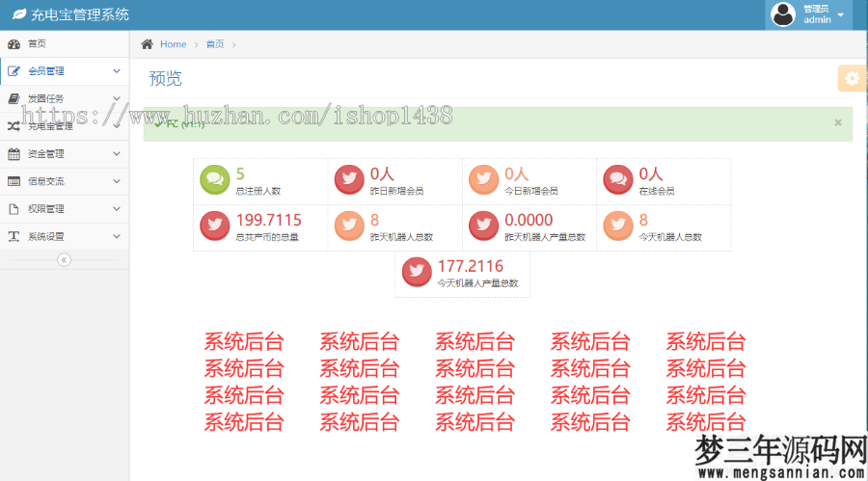The height and width of the screenshot is (481, 868).
Task: Click the 昨日新增会员 label
Action: (397, 191)
